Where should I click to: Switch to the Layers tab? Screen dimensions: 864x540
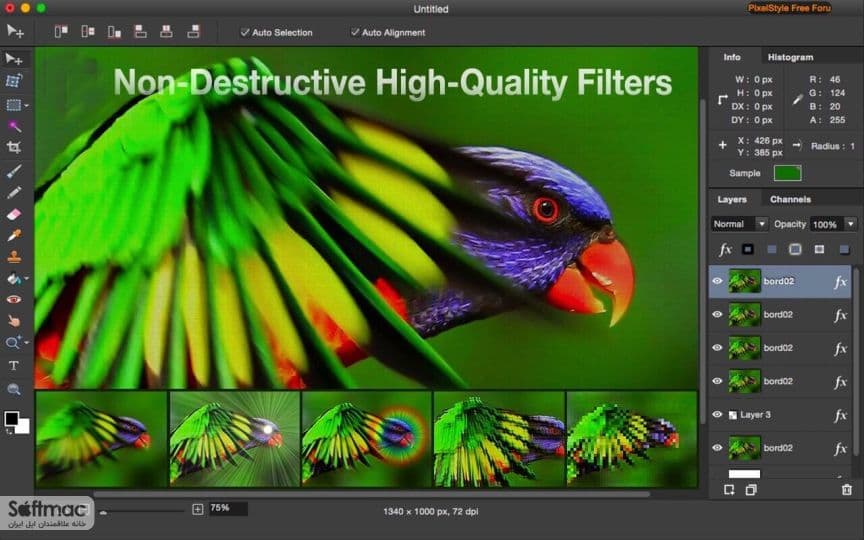point(732,199)
